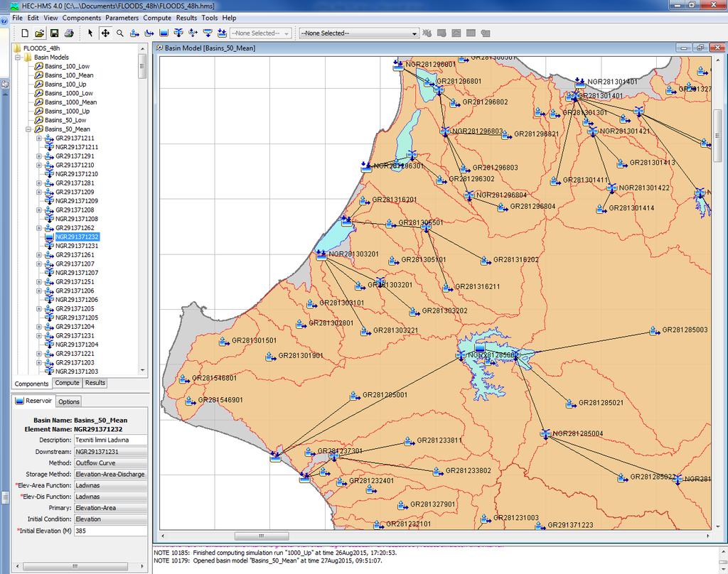Open the Downstream dropdown showing NGR291371231
Screen dimensions: 728x574
point(110,452)
